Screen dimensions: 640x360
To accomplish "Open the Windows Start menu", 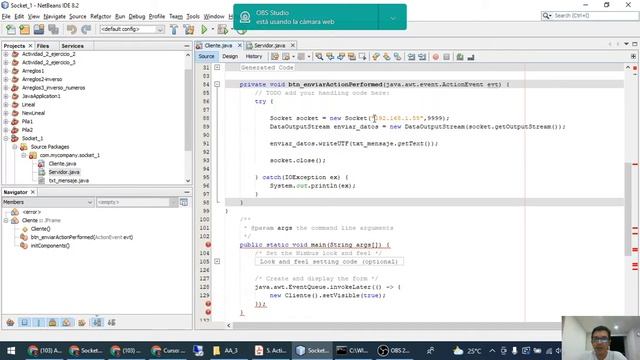I will 11,350.
